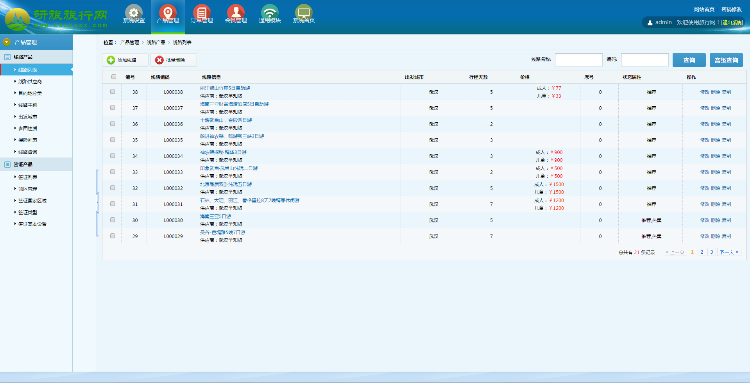Screen dimensions: 750x383
Task: Click the product code L000033 cell
Action: point(173,172)
